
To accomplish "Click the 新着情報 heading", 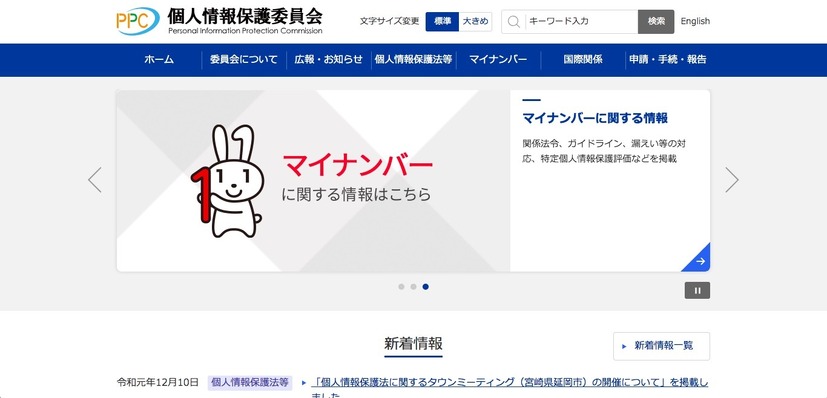I will 413,344.
